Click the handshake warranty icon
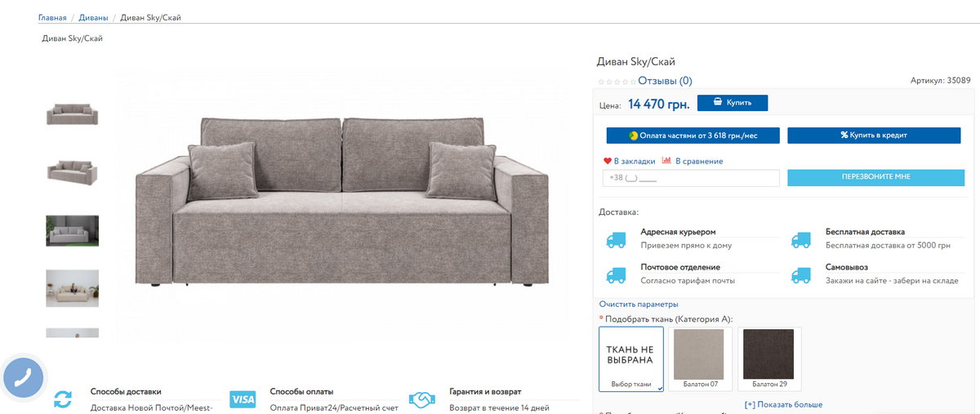The width and height of the screenshot is (980, 414). tap(421, 400)
